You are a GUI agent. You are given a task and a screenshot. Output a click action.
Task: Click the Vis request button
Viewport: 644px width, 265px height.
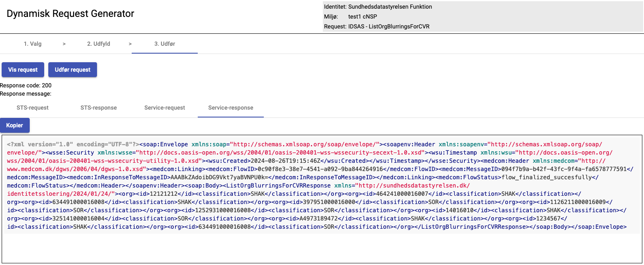(23, 70)
